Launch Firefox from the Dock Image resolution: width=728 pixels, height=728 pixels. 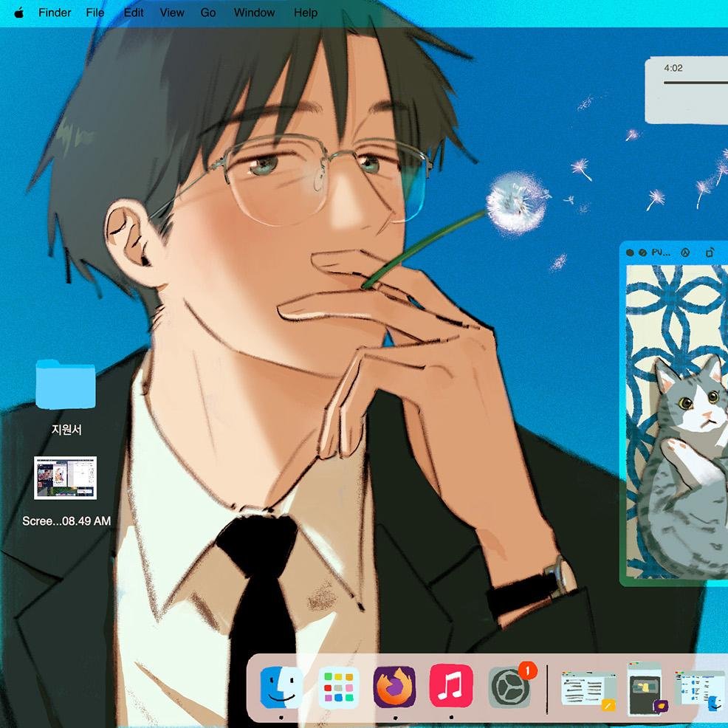click(394, 687)
